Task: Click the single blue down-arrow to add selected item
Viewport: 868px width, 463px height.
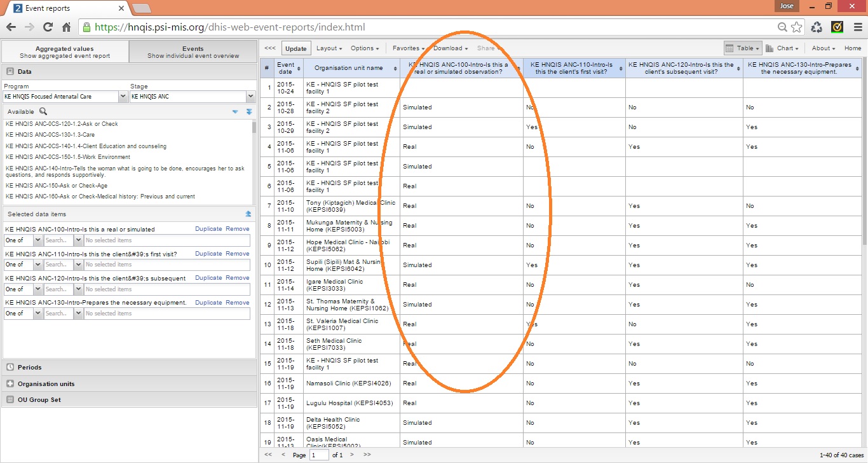Action: point(235,111)
